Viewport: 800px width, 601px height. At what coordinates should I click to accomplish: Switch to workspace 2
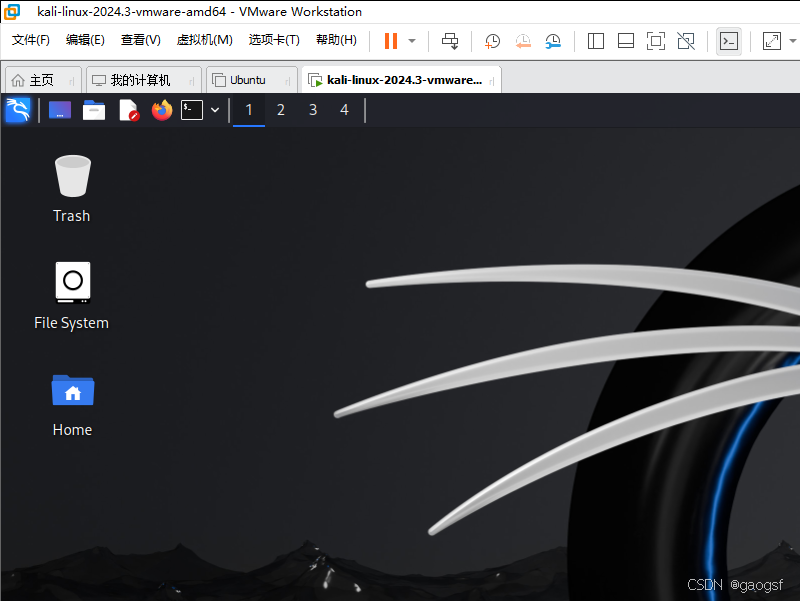[x=281, y=110]
